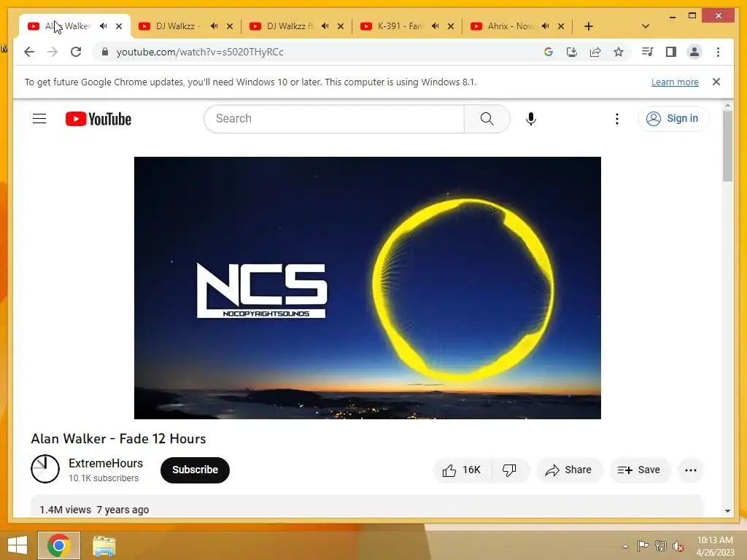Open the Chrome profile avatar

694,52
